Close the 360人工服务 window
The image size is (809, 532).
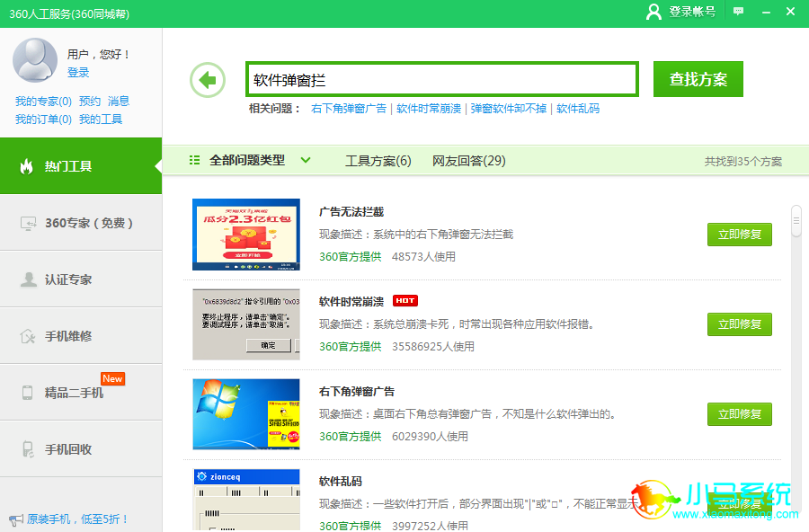coord(790,11)
